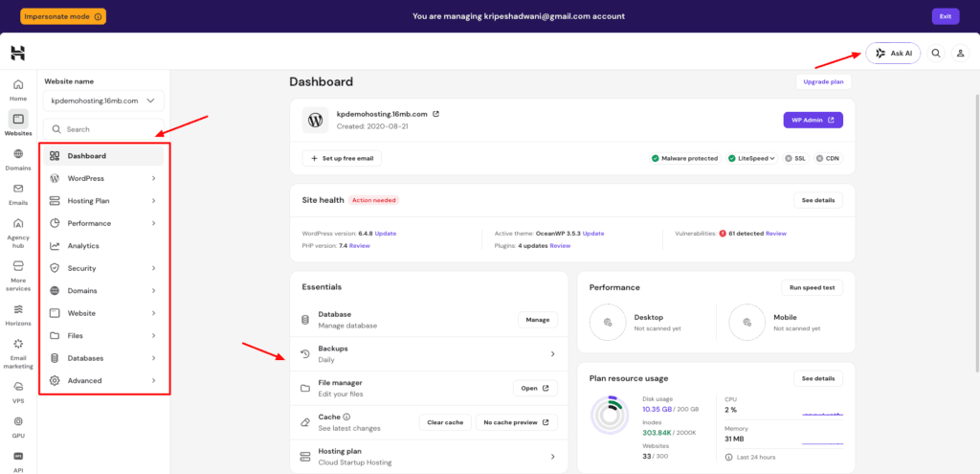980x474 pixels.
Task: Click the Upgrade plan button
Action: [823, 82]
